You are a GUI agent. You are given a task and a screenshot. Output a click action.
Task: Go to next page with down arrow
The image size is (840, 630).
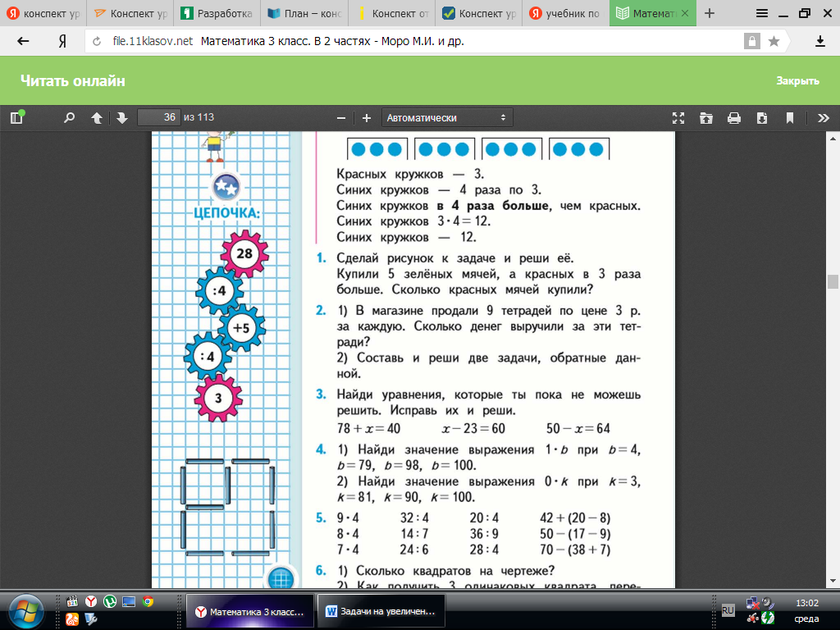point(122,117)
